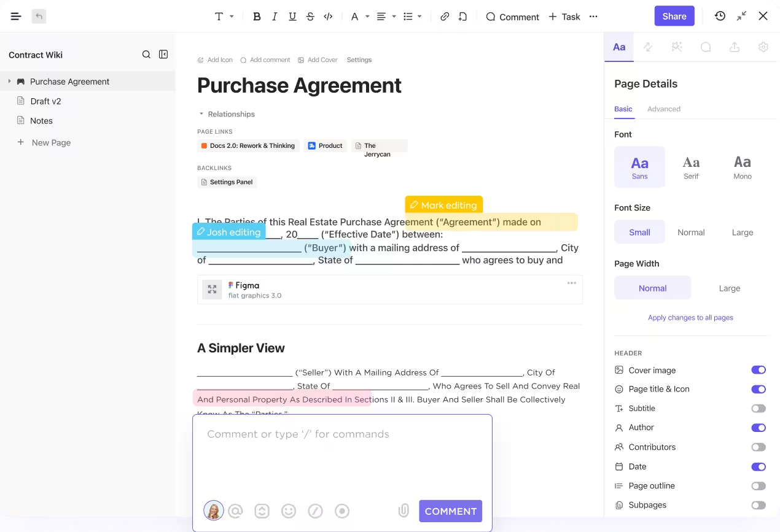
Task: Toggle bold formatting in toolbar
Action: pos(257,17)
